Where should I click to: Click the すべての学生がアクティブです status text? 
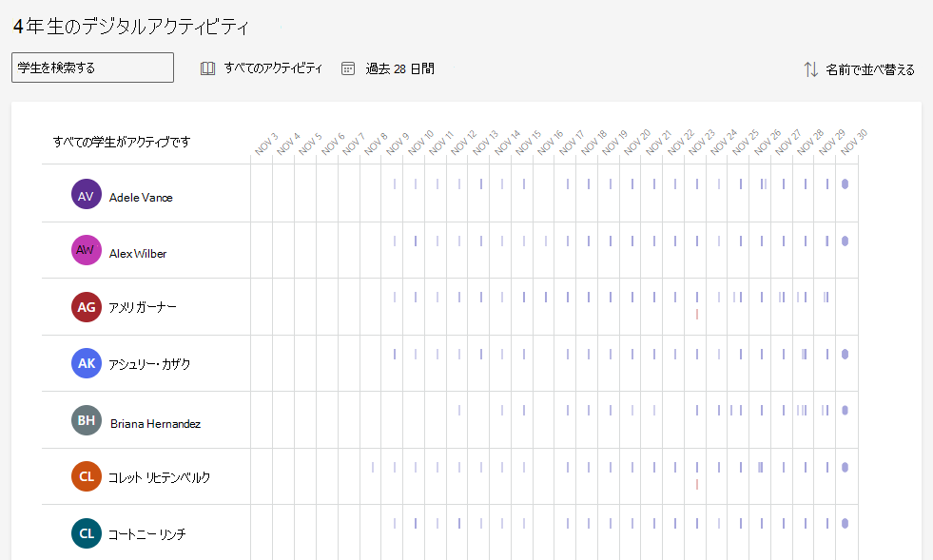pyautogui.click(x=122, y=142)
